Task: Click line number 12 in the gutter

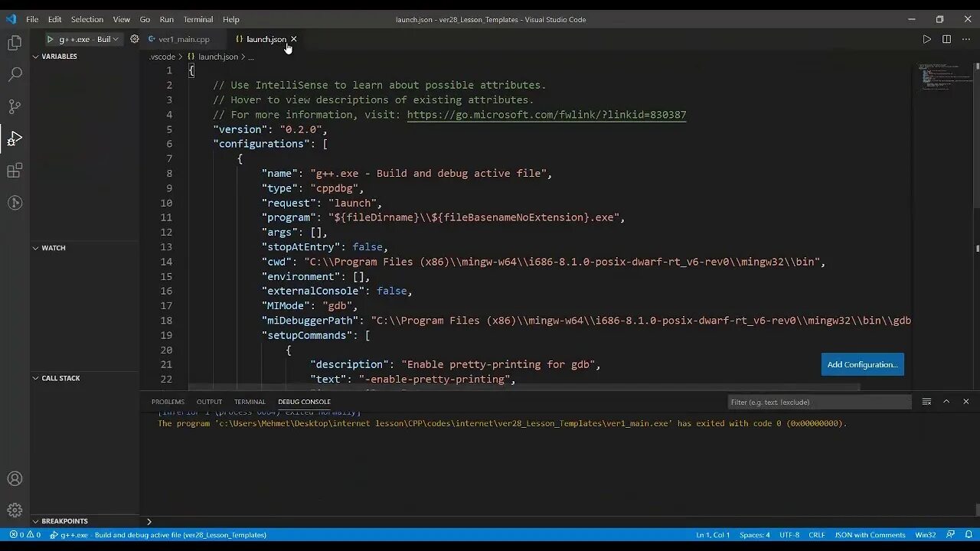Action: pyautogui.click(x=166, y=233)
